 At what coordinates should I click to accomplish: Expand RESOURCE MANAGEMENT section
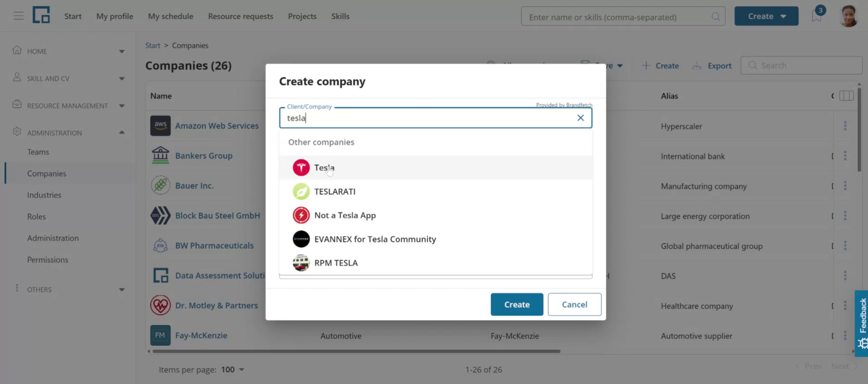coord(122,106)
